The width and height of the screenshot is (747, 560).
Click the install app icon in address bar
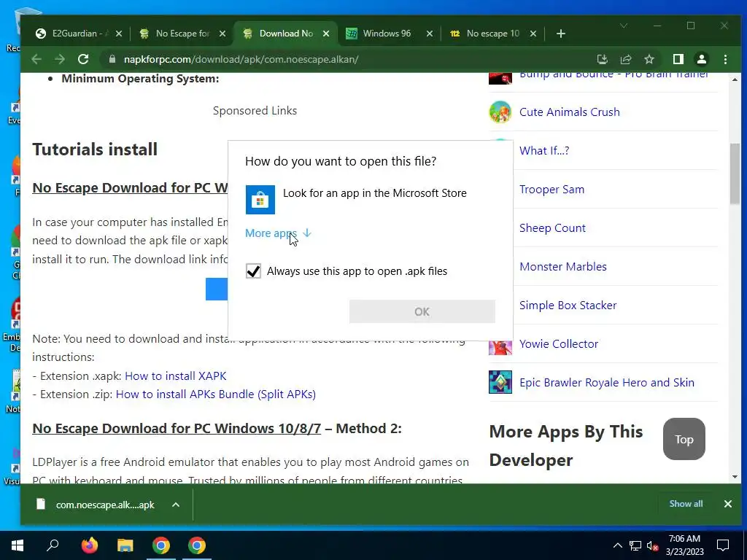pyautogui.click(x=602, y=59)
